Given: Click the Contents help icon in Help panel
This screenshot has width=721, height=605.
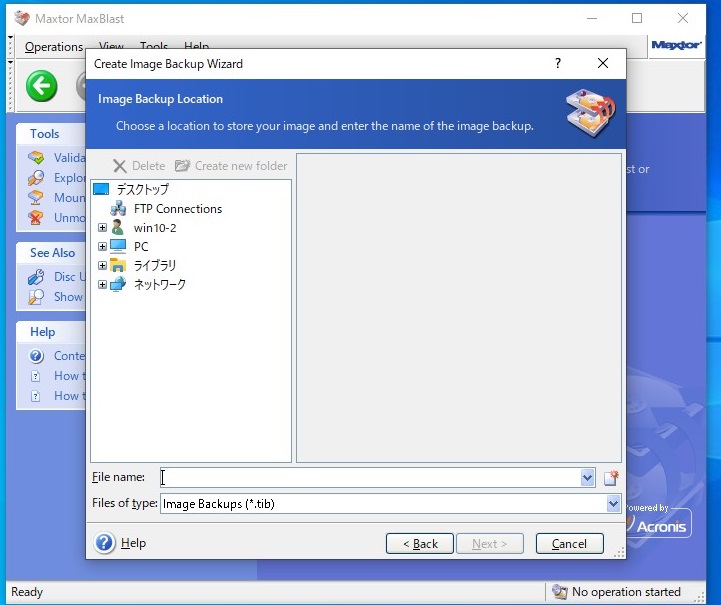Looking at the screenshot, I should pyautogui.click(x=36, y=356).
